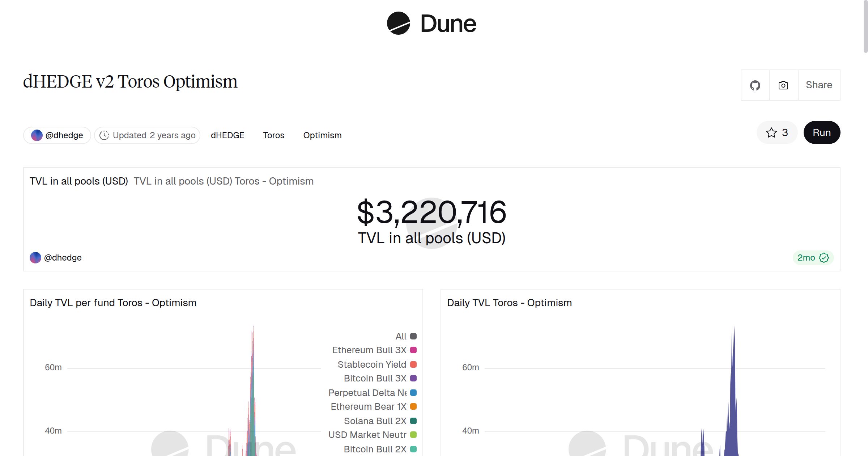Click the Dune logo icon
The width and height of the screenshot is (868, 456).
(x=398, y=24)
